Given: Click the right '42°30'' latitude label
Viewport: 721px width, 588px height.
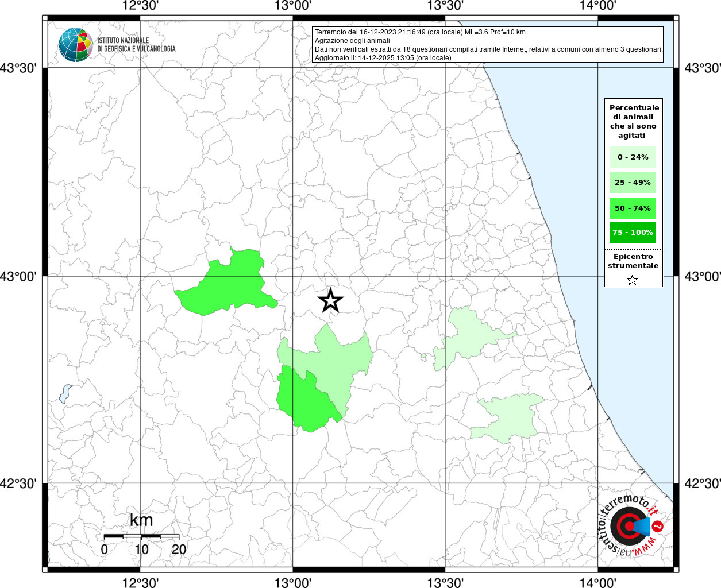Looking at the screenshot, I should (x=703, y=483).
